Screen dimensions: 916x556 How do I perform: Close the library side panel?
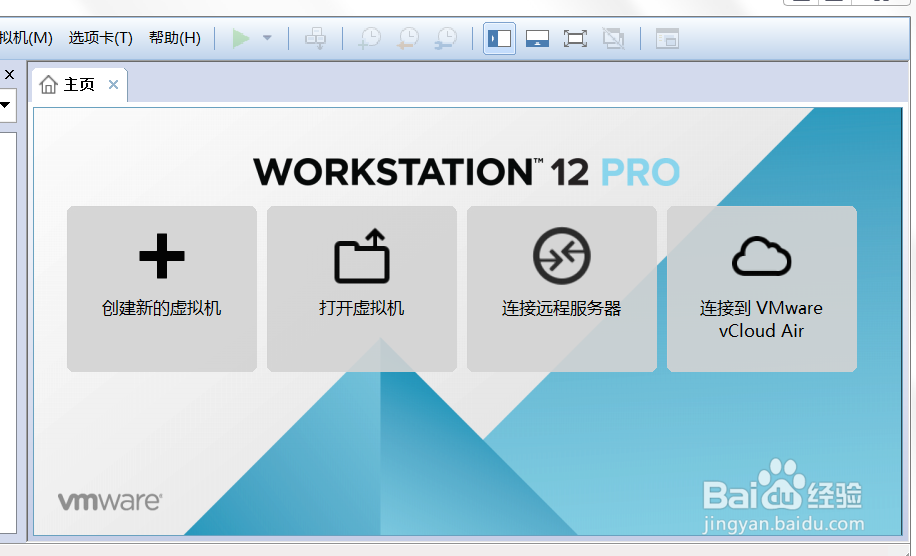tap(9, 75)
